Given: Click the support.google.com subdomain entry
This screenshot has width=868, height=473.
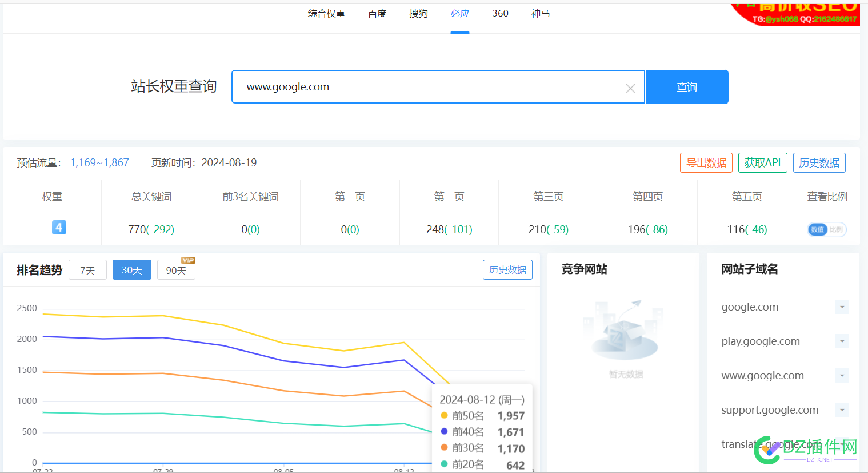Looking at the screenshot, I should 770,410.
